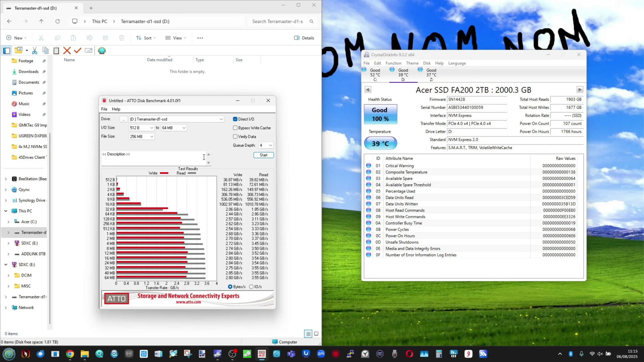Open CrystalDiskInfo Function menu
Viewport: 644px width, 362px height.
tap(393, 63)
